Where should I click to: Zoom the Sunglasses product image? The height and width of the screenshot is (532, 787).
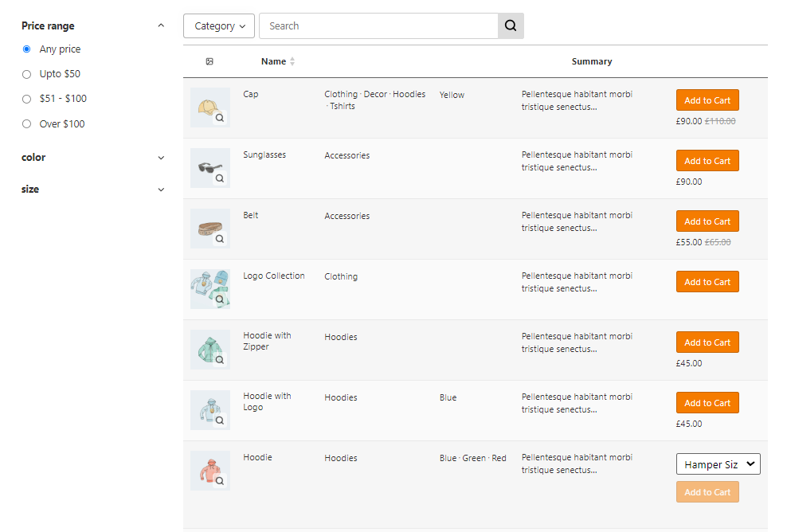[x=220, y=178]
